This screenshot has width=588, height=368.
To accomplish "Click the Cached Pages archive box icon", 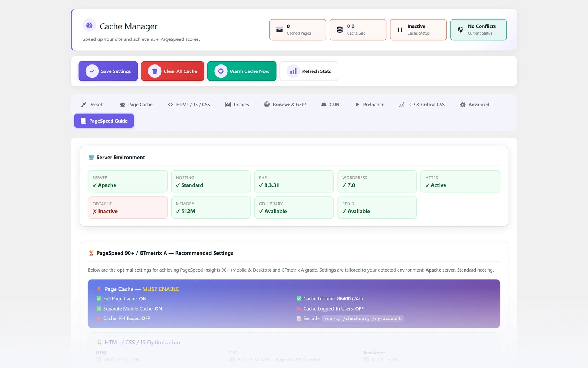I will (x=279, y=30).
